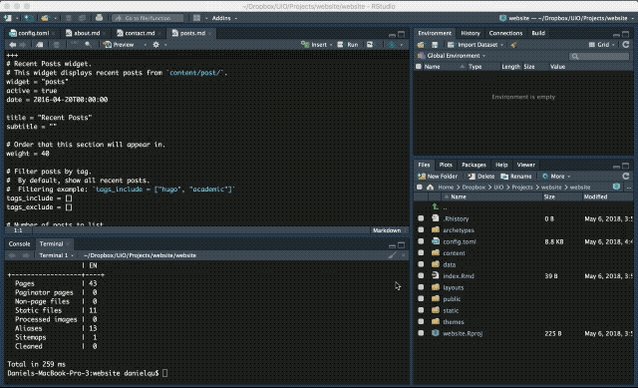Click the save workspace icon in Environment
Viewport: 638px width, 388px height.
(x=435, y=45)
